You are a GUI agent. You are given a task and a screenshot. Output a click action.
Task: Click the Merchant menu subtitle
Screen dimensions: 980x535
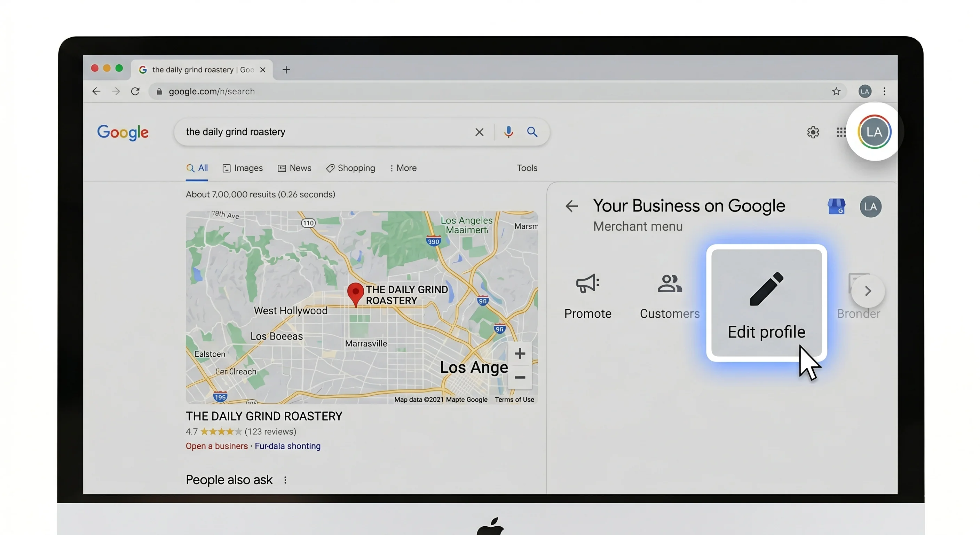[x=638, y=226]
